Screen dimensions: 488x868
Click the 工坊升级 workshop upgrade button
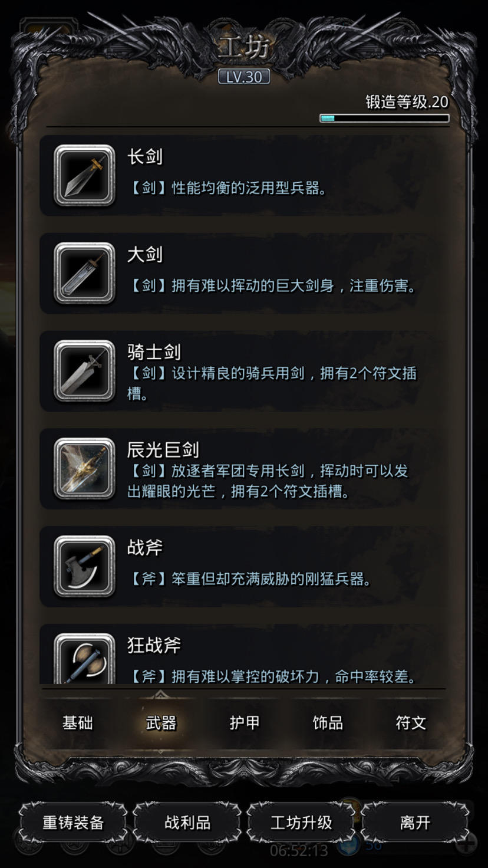click(x=301, y=823)
